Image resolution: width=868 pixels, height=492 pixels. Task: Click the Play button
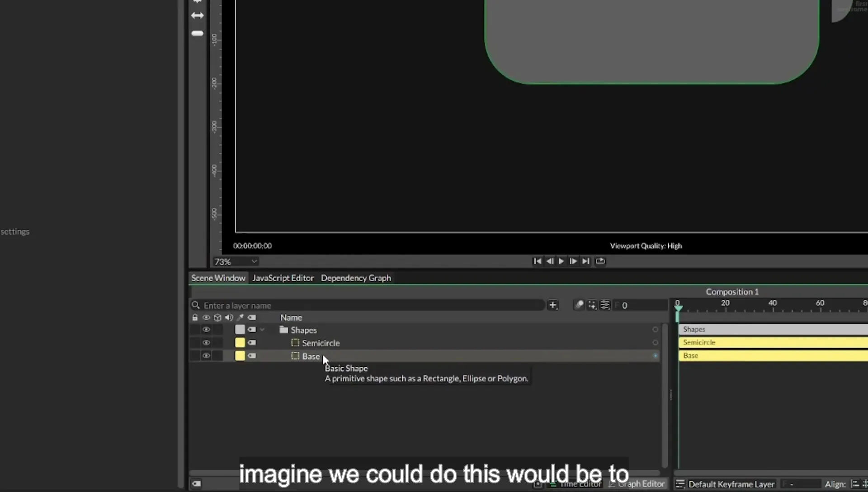pyautogui.click(x=561, y=261)
